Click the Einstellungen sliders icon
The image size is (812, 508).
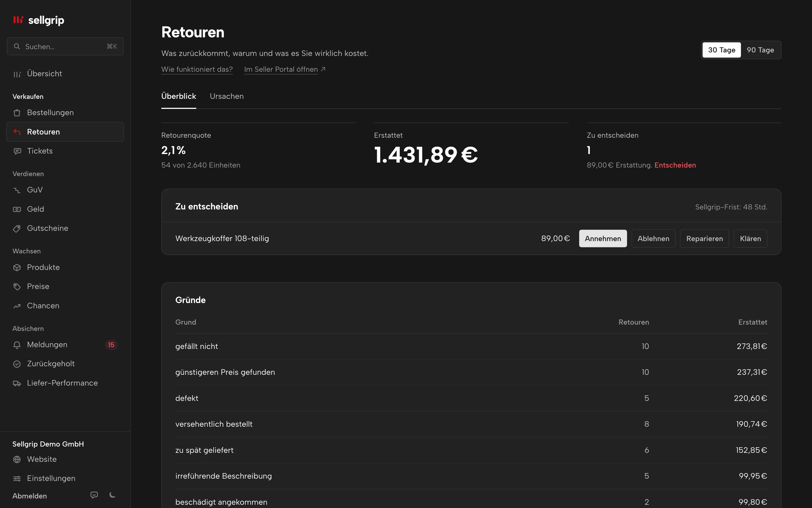click(x=17, y=478)
